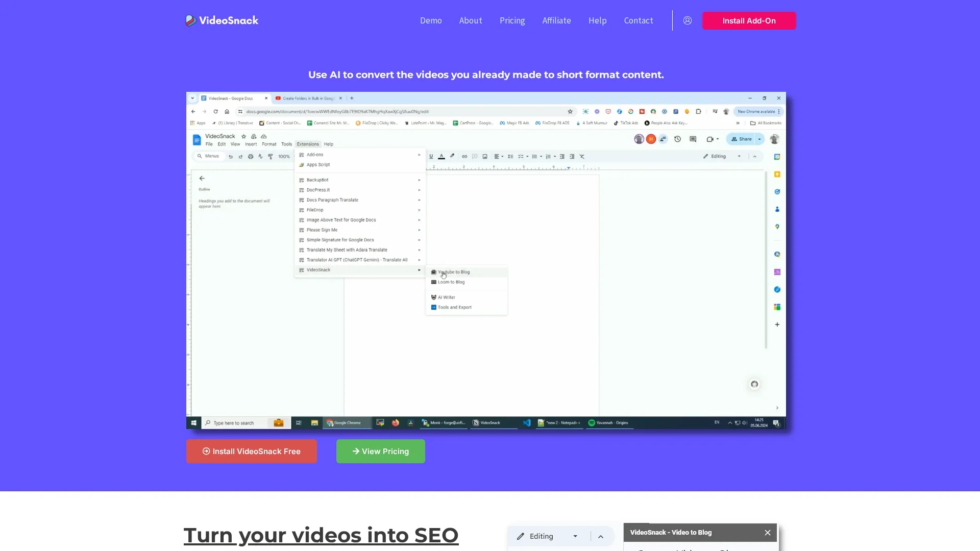Click the insert link icon

point(464,157)
